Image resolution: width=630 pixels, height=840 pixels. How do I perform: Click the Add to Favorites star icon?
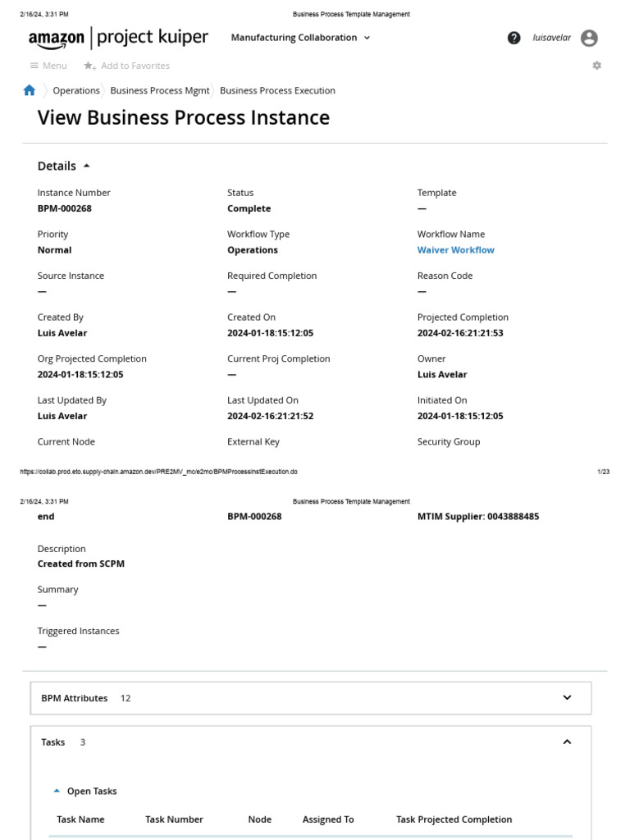pos(89,66)
